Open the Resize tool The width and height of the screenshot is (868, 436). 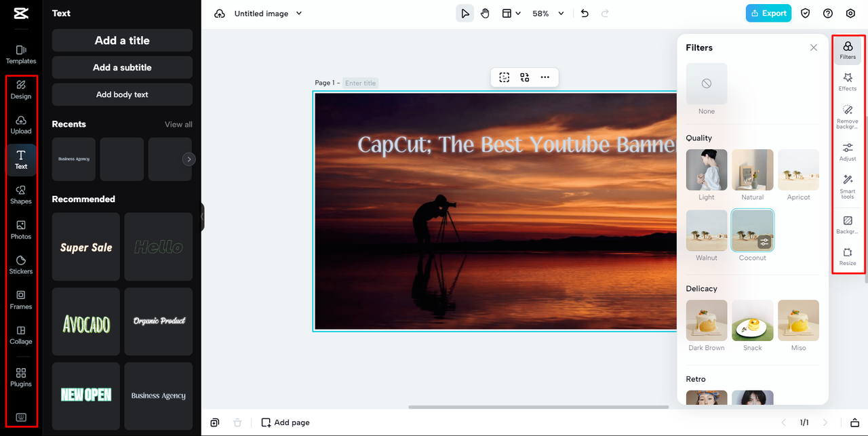coord(848,256)
